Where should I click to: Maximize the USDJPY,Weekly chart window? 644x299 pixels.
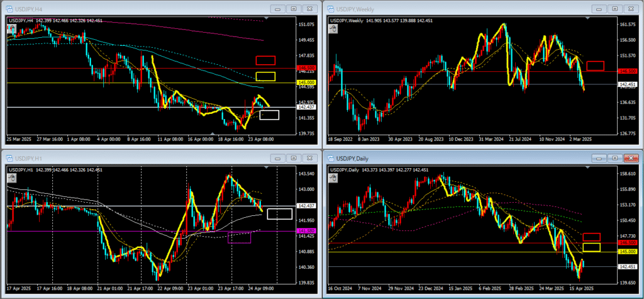click(615, 9)
